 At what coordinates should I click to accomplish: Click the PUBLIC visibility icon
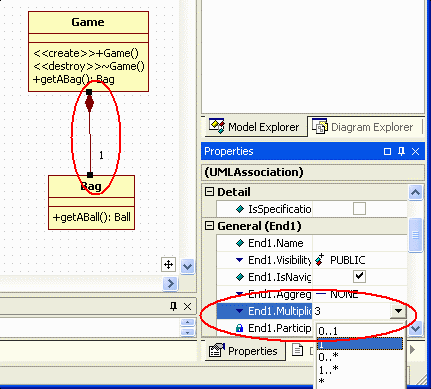[320, 259]
